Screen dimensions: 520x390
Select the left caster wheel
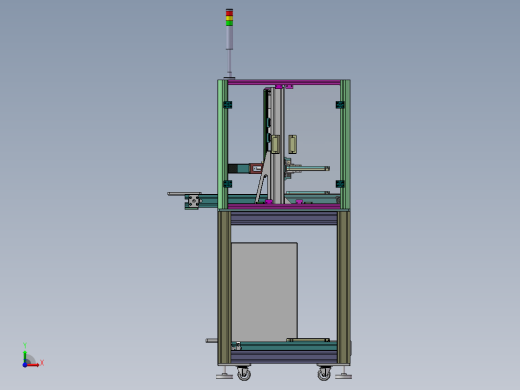pyautogui.click(x=244, y=373)
